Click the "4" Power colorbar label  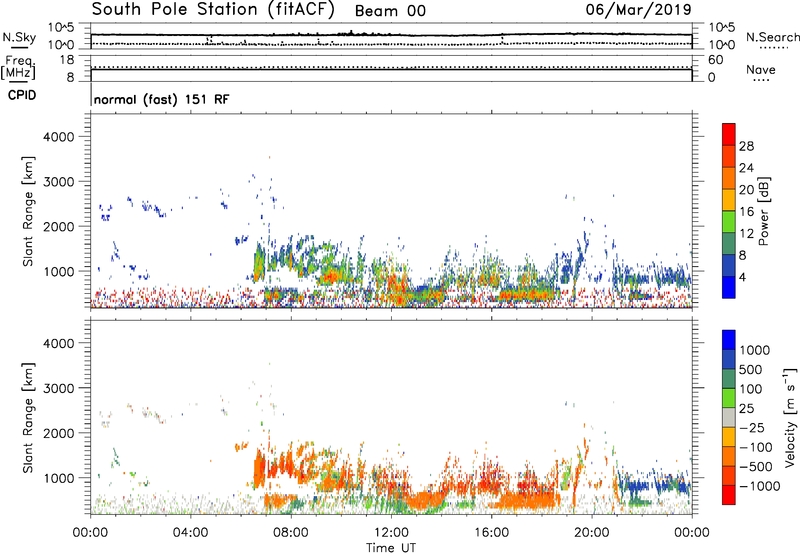(742, 277)
